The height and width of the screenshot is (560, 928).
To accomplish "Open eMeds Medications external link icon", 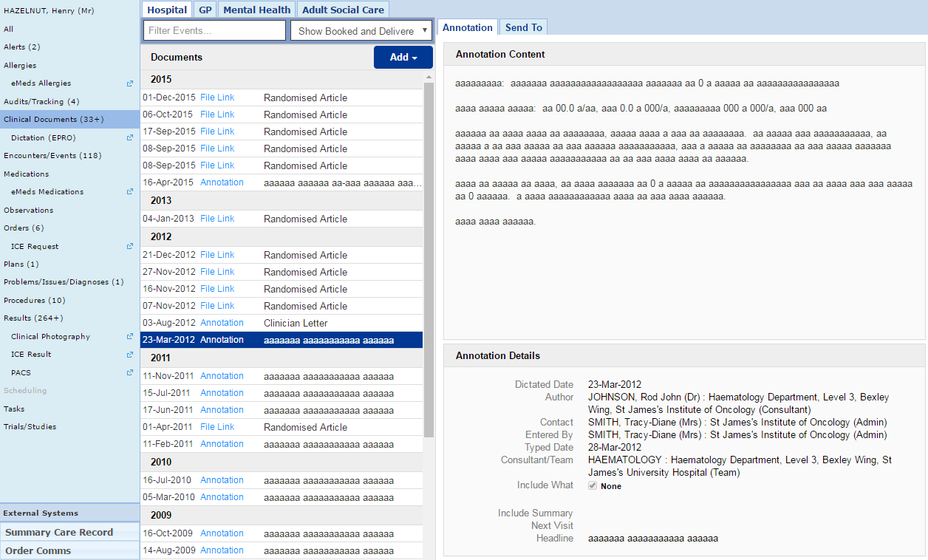I will (130, 192).
